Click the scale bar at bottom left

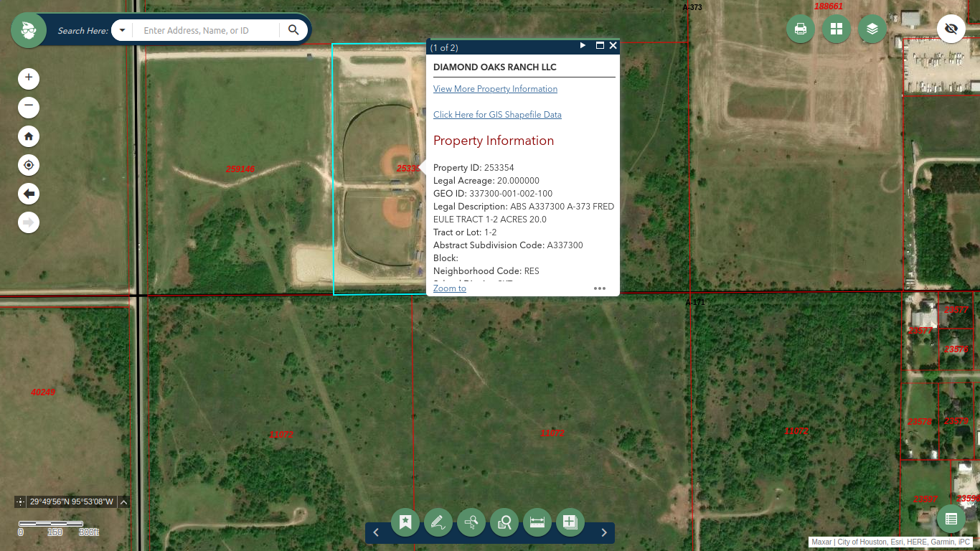point(59,528)
